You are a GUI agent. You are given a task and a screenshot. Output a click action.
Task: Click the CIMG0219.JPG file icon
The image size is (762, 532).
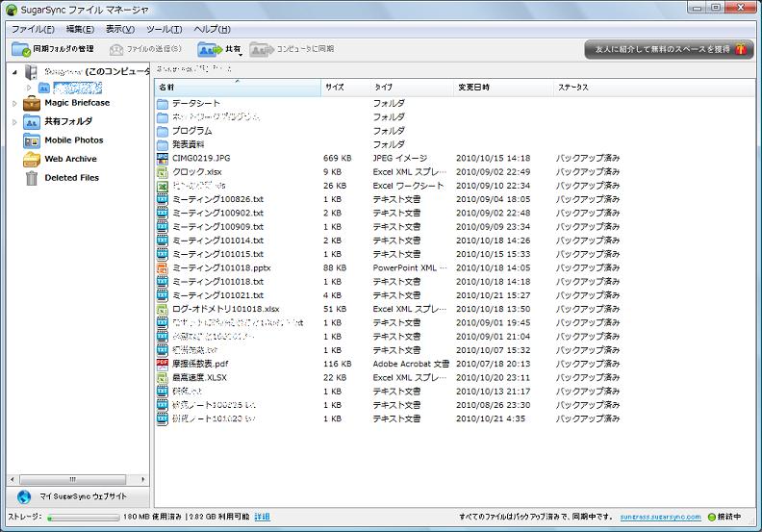163,159
